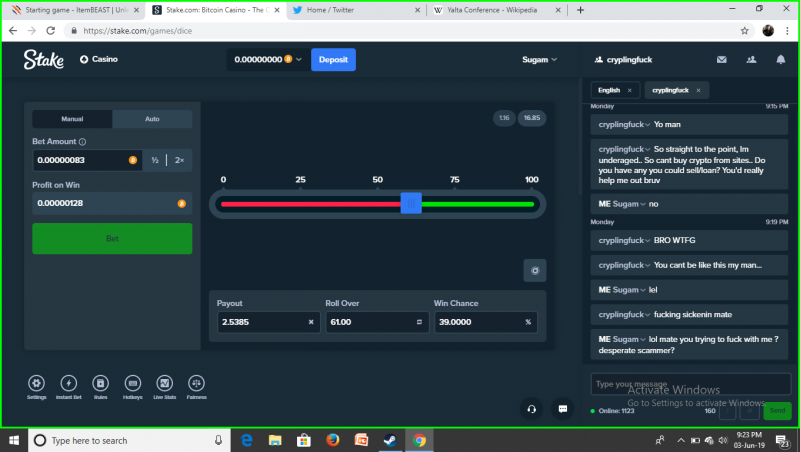Switch to the Twitter browser tab
The width and height of the screenshot is (800, 452).
356,10
